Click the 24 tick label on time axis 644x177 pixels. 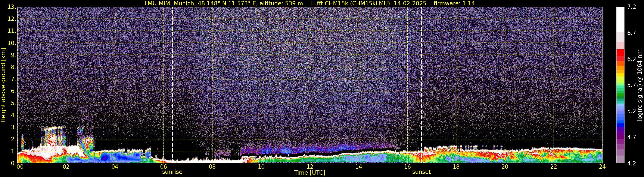602,167
